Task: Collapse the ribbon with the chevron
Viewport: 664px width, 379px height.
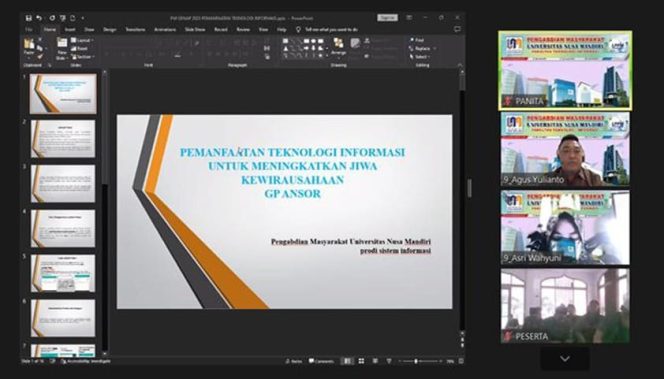Action: 460,65
